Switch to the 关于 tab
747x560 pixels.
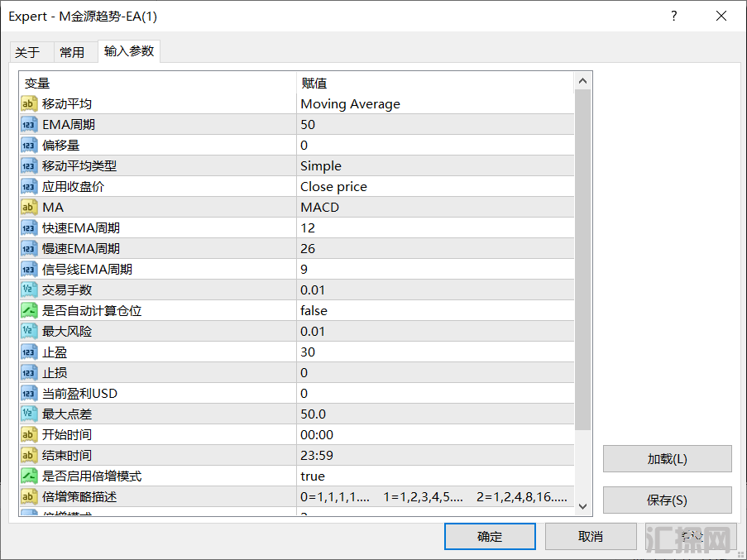[x=31, y=52]
